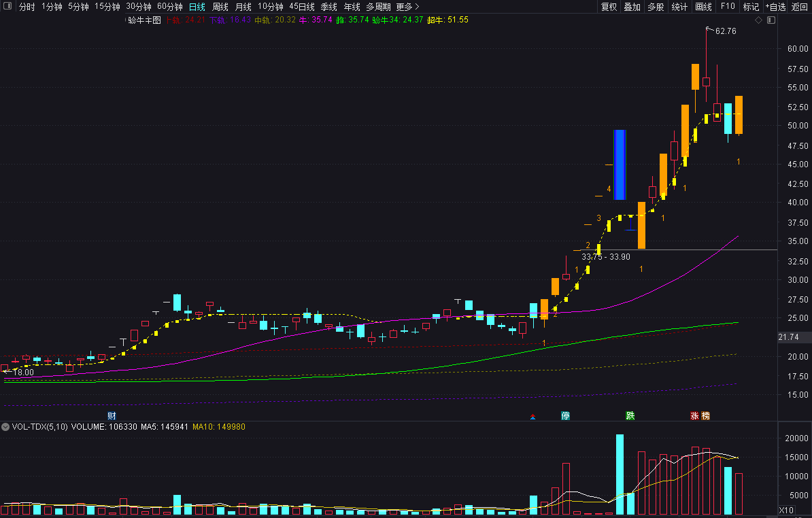Image resolution: width=812 pixels, height=518 pixels.
Task: Click the red 涨 event marker
Action: point(694,416)
